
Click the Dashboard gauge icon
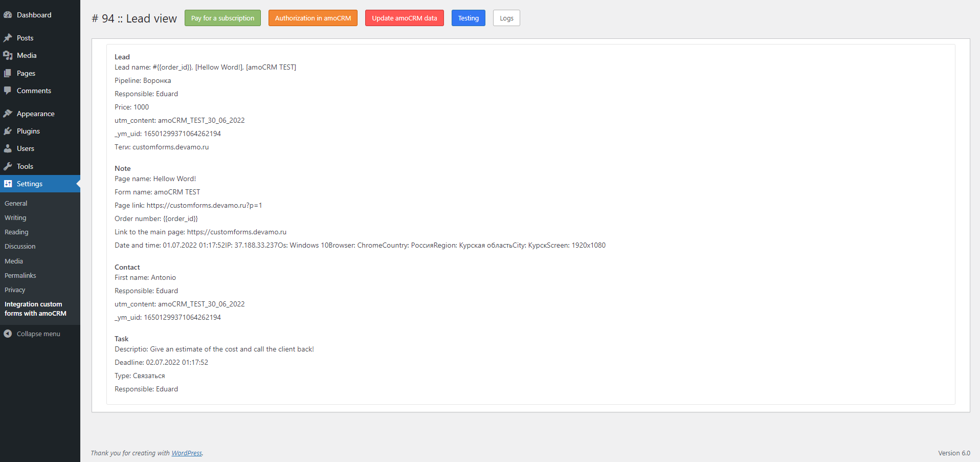click(8, 15)
